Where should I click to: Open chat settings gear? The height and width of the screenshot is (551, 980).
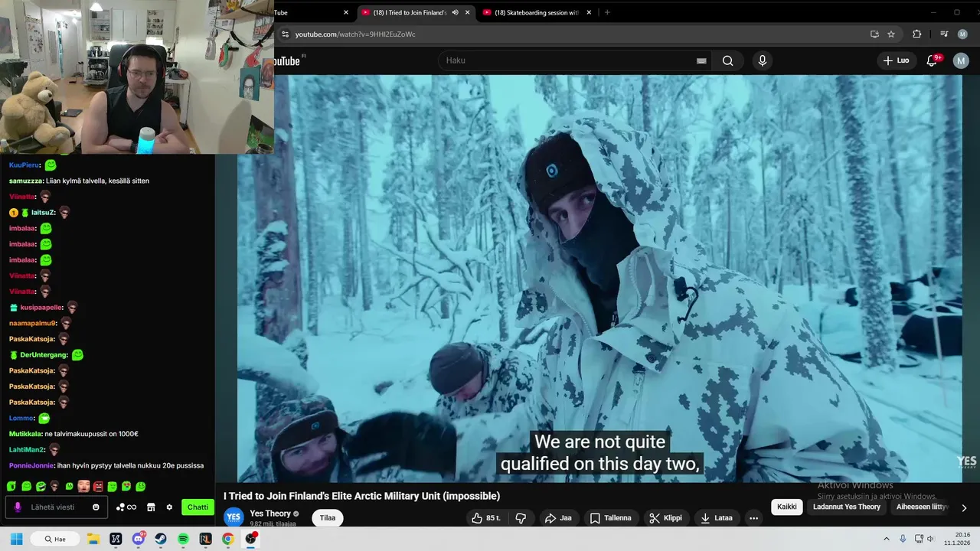[169, 507]
